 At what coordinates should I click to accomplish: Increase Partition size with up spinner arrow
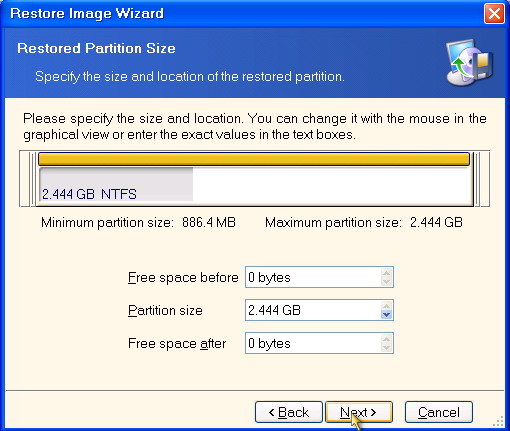click(x=386, y=306)
